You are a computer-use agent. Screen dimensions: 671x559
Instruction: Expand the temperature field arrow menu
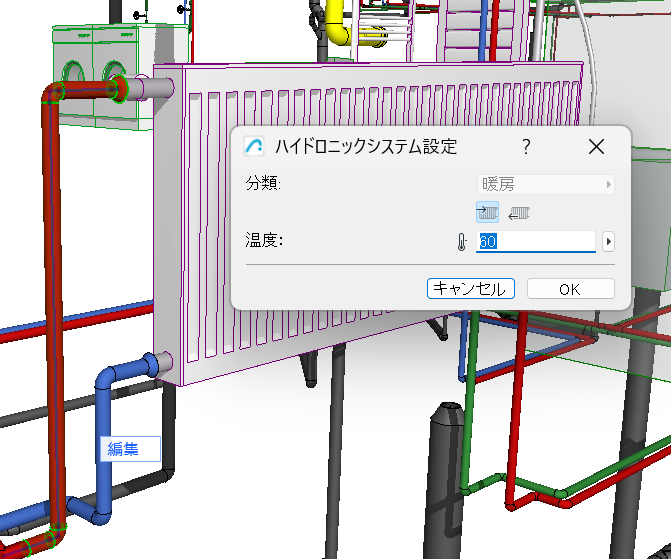[609, 242]
